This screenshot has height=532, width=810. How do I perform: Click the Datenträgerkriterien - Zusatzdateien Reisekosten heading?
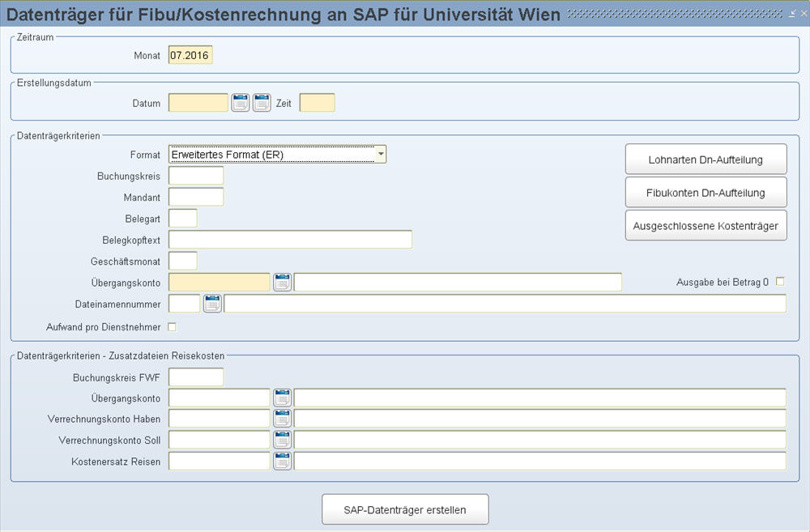pyautogui.click(x=121, y=355)
